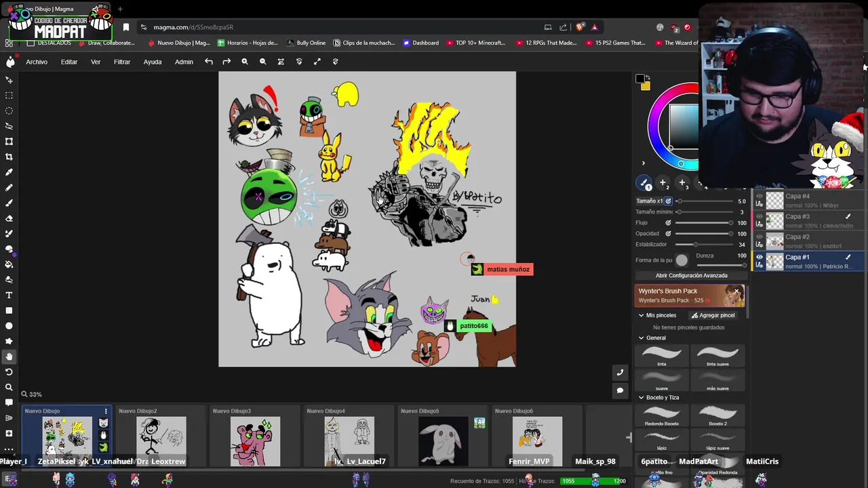The image size is (868, 488).
Task: Add brush to slot 3
Action: coord(683,183)
